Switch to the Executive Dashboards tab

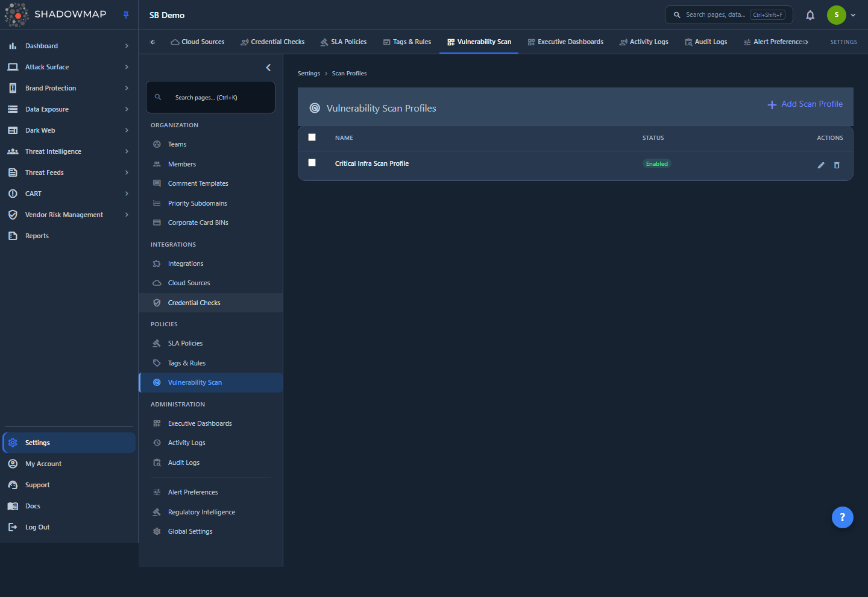pos(565,42)
